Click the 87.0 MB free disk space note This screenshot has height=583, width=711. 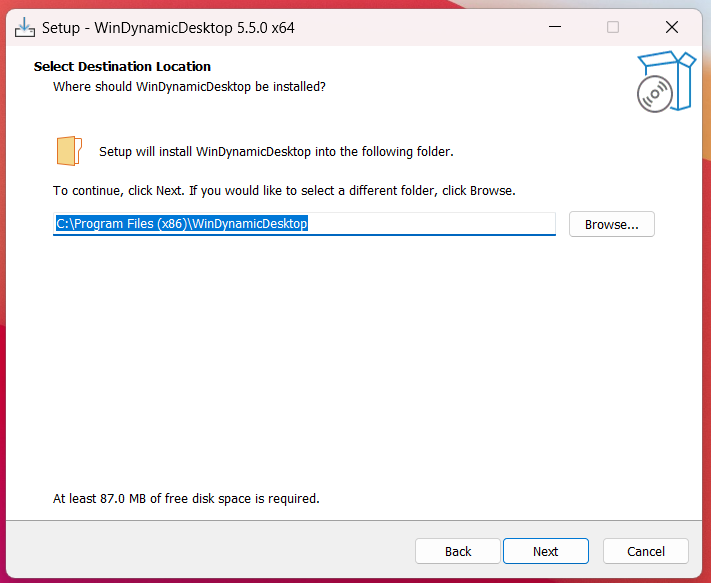pos(186,498)
